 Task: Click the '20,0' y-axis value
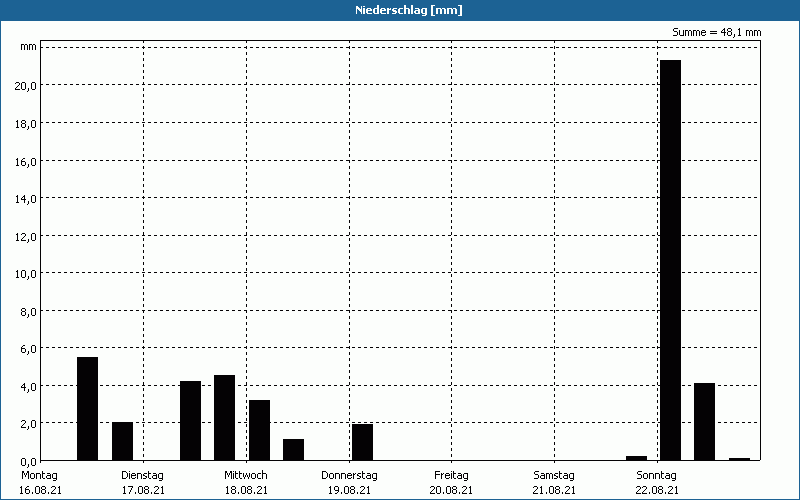click(x=26, y=86)
